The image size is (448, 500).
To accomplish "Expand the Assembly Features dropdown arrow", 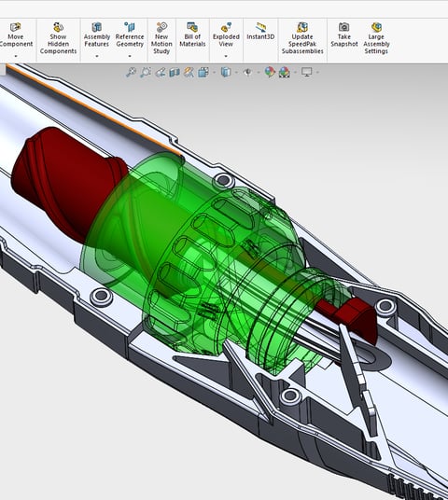I will [x=97, y=56].
